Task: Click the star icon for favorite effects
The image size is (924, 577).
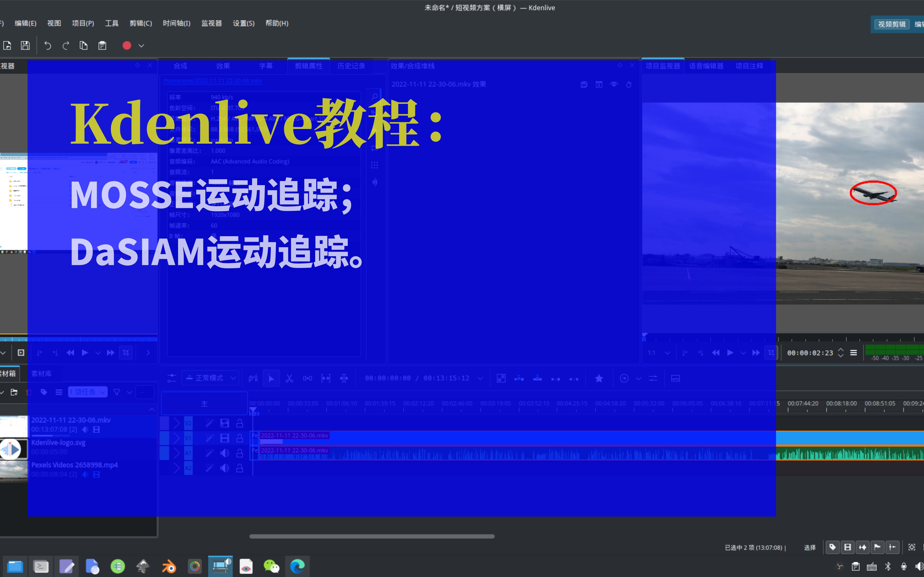Action: (599, 378)
